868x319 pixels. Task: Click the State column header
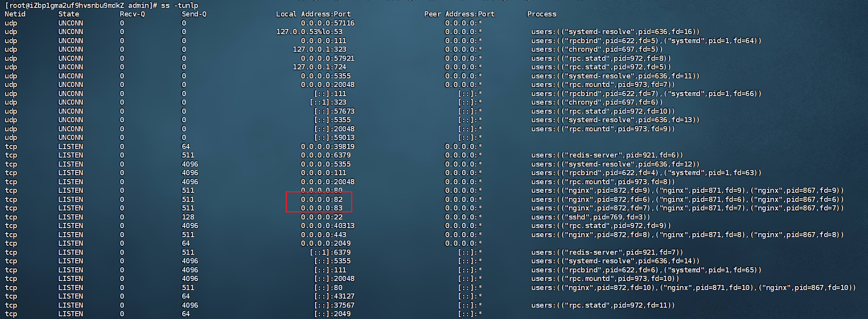[69, 14]
